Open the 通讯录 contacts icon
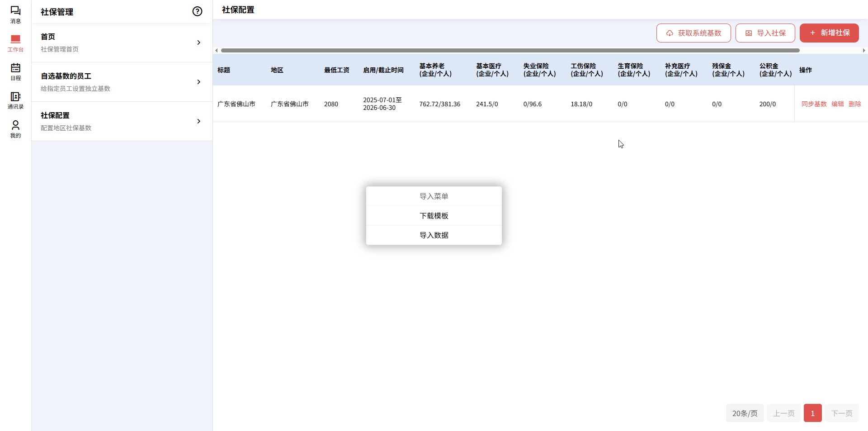868x431 pixels. click(x=15, y=100)
